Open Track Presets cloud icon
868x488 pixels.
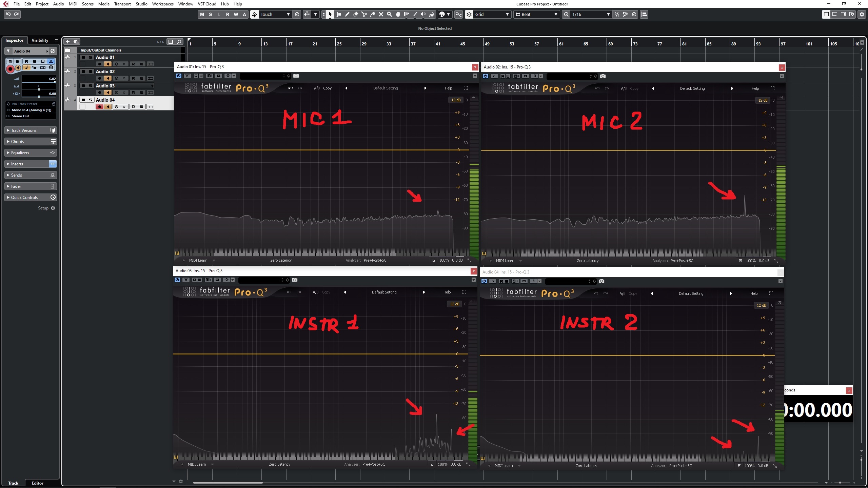point(76,42)
